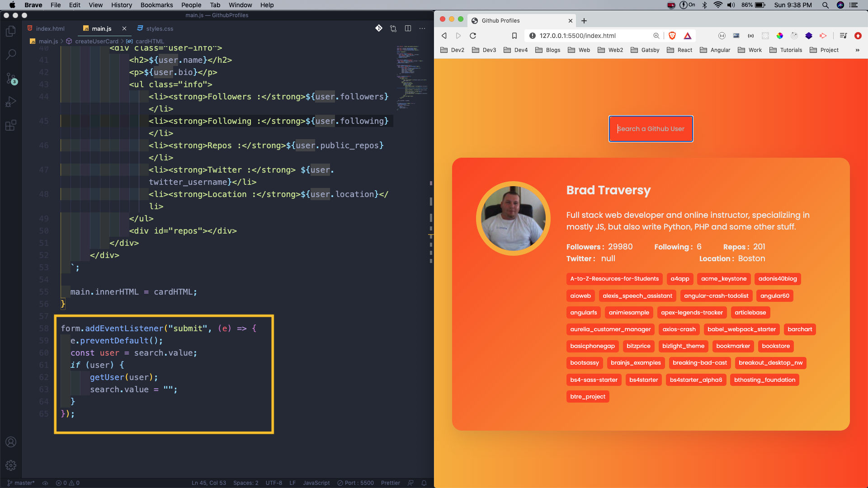This screenshot has height=488, width=868.
Task: Open the Manage gear in VS Code
Action: (x=11, y=465)
